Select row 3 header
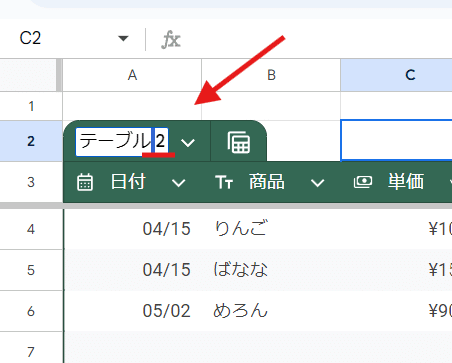The height and width of the screenshot is (363, 452). [x=31, y=182]
